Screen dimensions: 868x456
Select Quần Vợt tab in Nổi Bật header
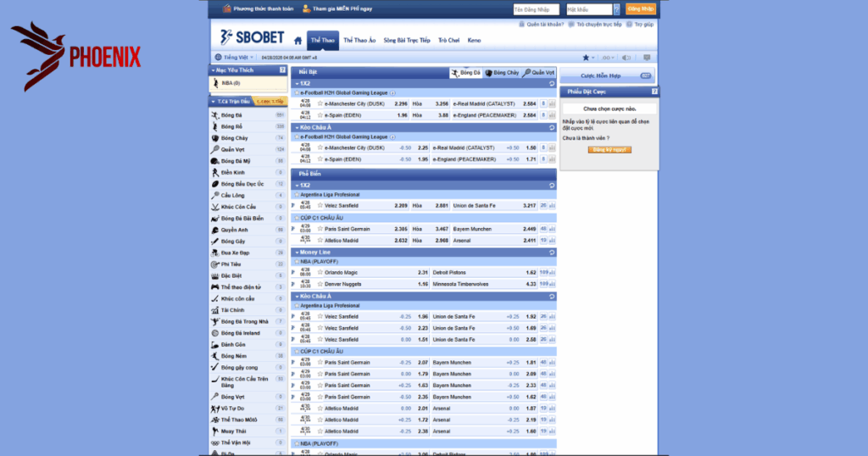point(538,73)
